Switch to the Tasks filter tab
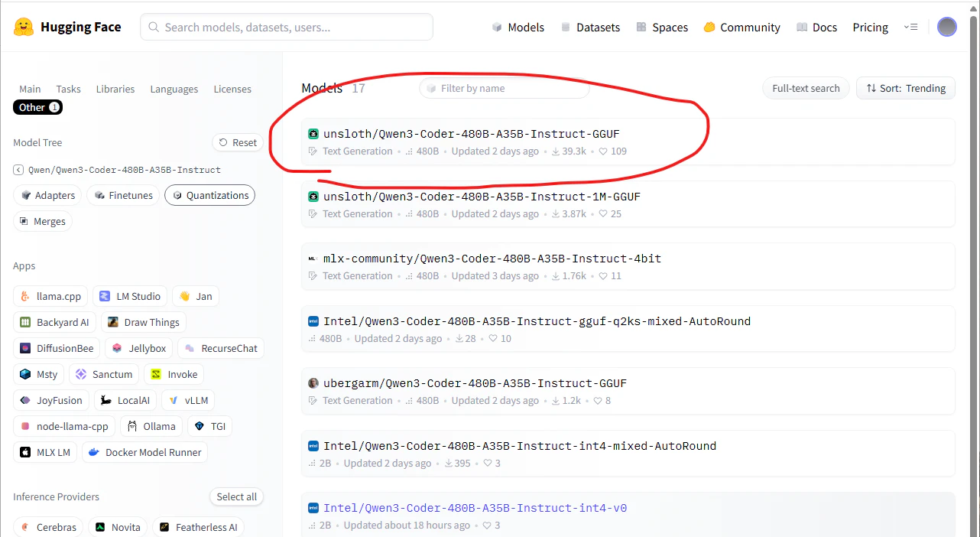This screenshot has height=537, width=980. click(68, 89)
